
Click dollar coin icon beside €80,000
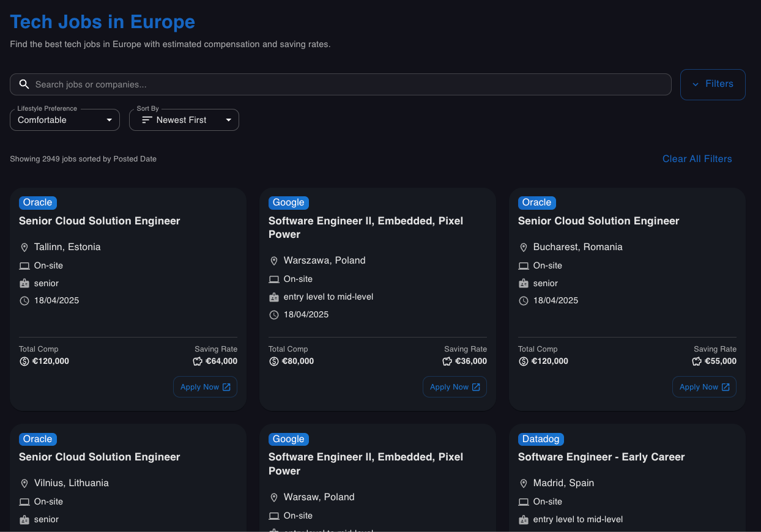tap(274, 361)
